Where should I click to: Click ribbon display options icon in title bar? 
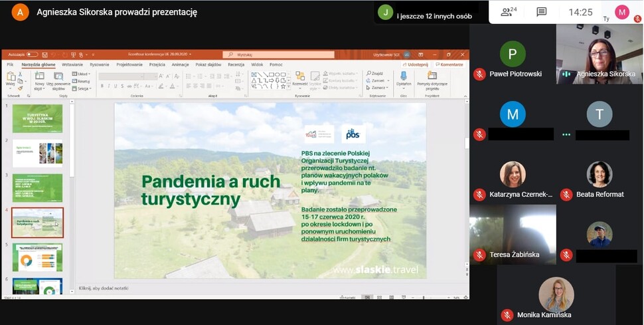[x=420, y=54]
